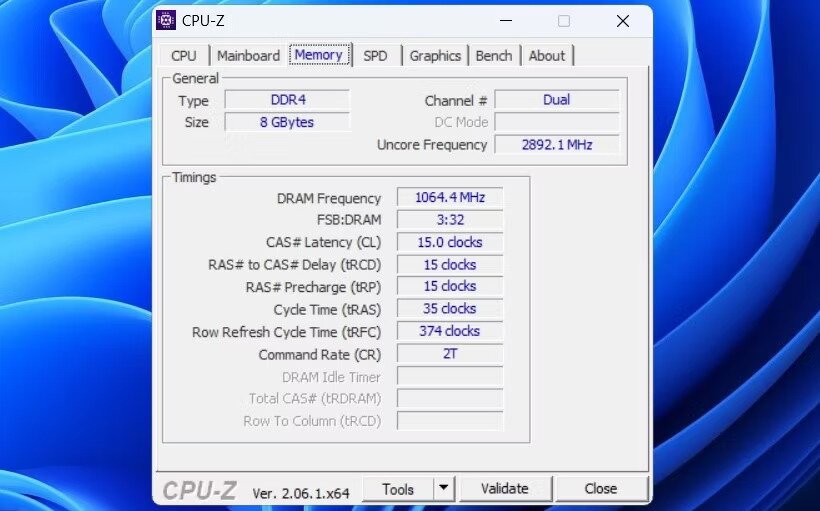Click the Dual channel value
This screenshot has width=820, height=511.
[557, 100]
